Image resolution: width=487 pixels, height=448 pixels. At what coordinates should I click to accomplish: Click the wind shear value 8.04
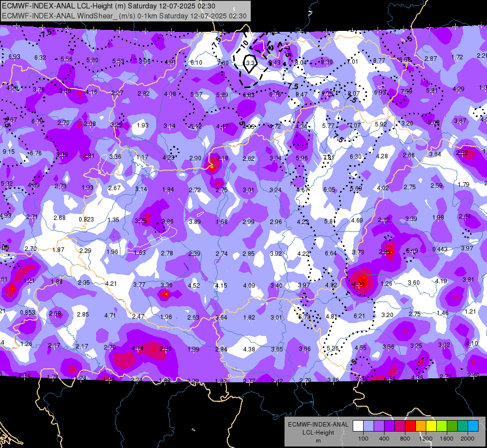point(301,62)
